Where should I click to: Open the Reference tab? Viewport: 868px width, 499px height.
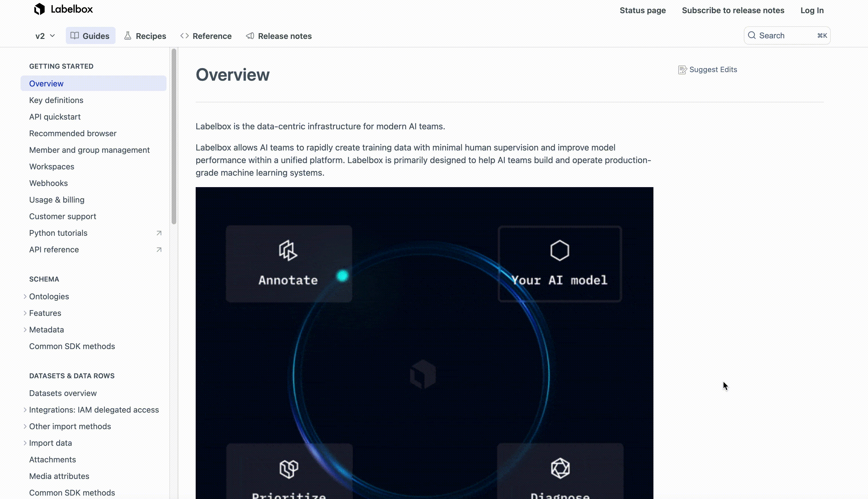tap(206, 36)
